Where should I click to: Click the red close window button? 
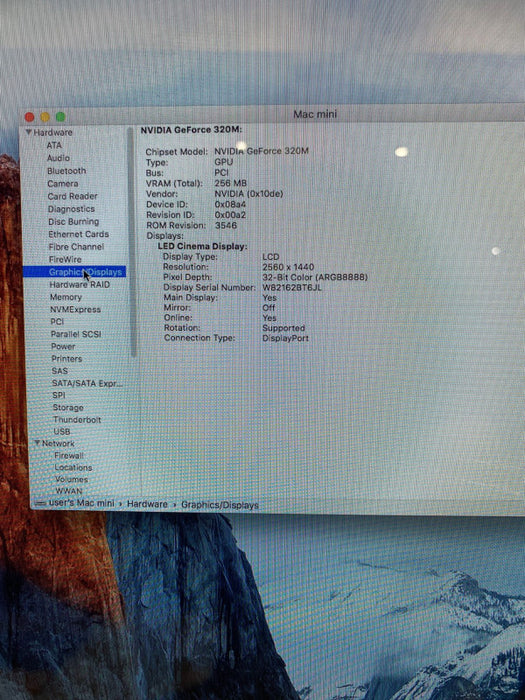pos(29,117)
